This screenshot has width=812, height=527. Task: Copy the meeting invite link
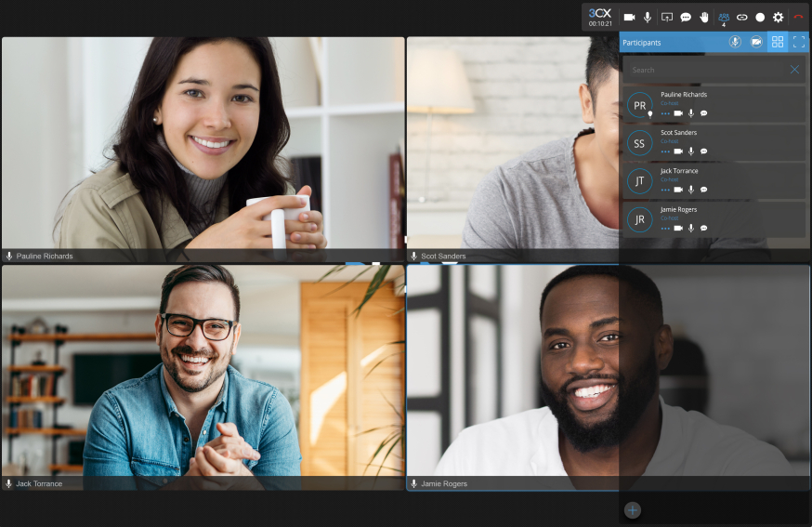pyautogui.click(x=741, y=17)
